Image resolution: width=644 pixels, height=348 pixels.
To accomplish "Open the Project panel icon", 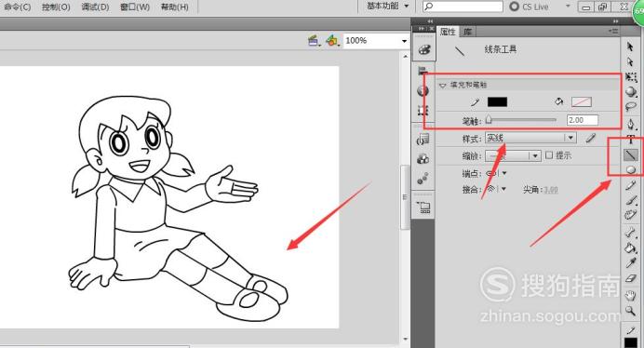I will 423,207.
